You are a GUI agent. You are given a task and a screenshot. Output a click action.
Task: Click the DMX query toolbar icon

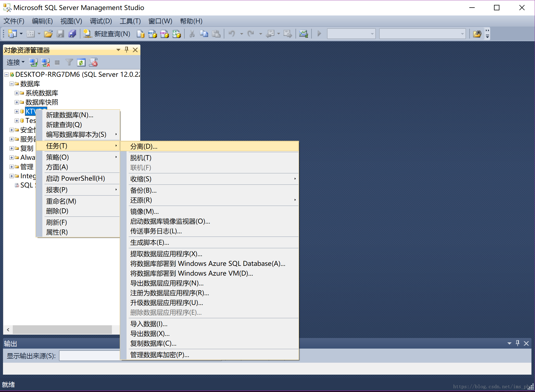click(x=164, y=34)
